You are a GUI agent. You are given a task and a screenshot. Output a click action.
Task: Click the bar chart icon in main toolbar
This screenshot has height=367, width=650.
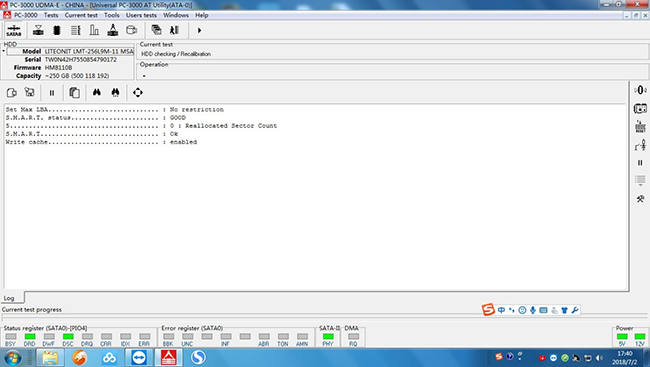pyautogui.click(x=94, y=30)
